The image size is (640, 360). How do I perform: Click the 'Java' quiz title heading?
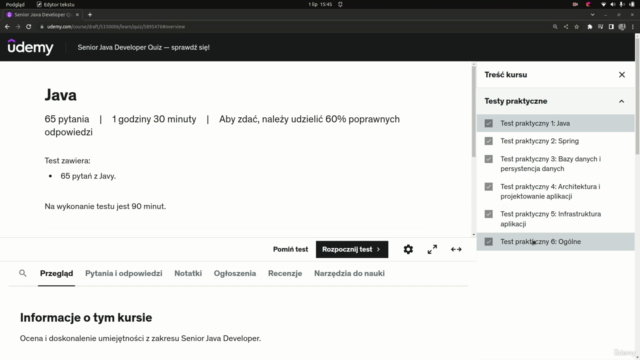point(60,95)
